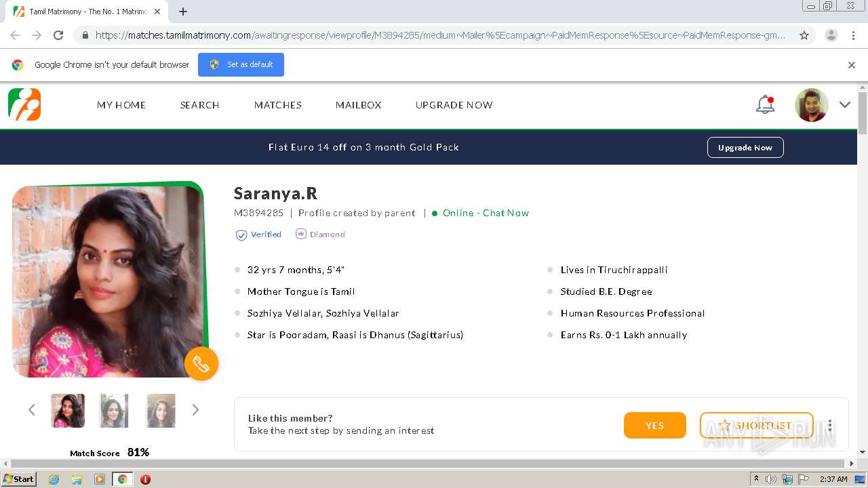
Task: Click 'Lives in Tiruchirappalli' text
Action: pos(614,270)
